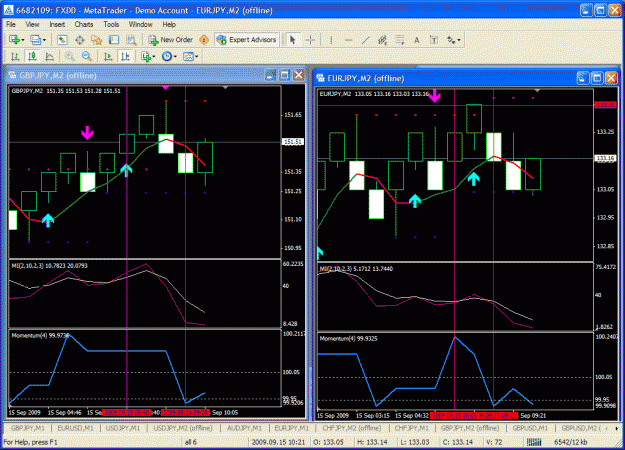This screenshot has width=625, height=450.
Task: Click the '2009.09.15 10:21' status bar time
Action: pos(278,442)
